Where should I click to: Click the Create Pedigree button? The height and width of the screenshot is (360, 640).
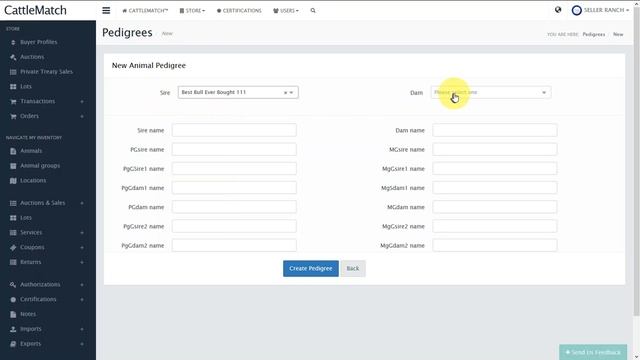pyautogui.click(x=311, y=269)
